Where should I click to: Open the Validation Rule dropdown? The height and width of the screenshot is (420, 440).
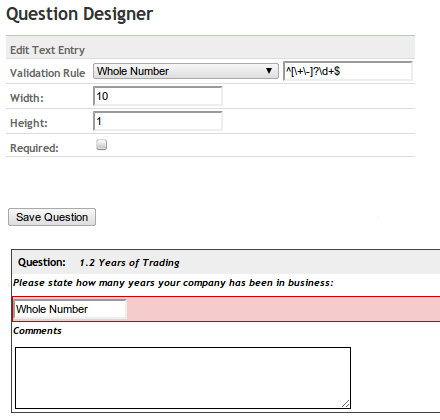(x=186, y=71)
